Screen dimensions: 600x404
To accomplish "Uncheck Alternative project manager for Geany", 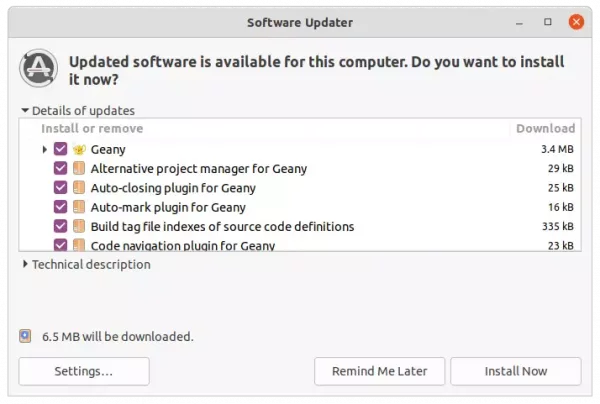I will [60, 168].
